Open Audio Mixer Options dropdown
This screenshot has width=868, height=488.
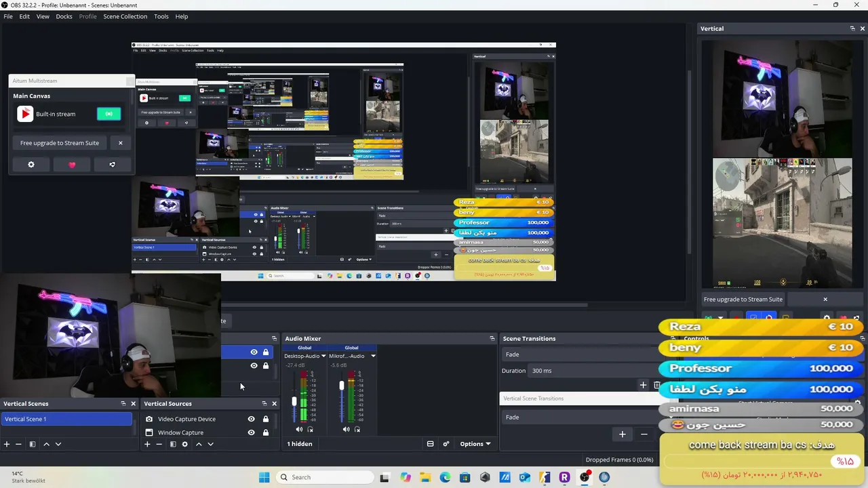pyautogui.click(x=475, y=444)
